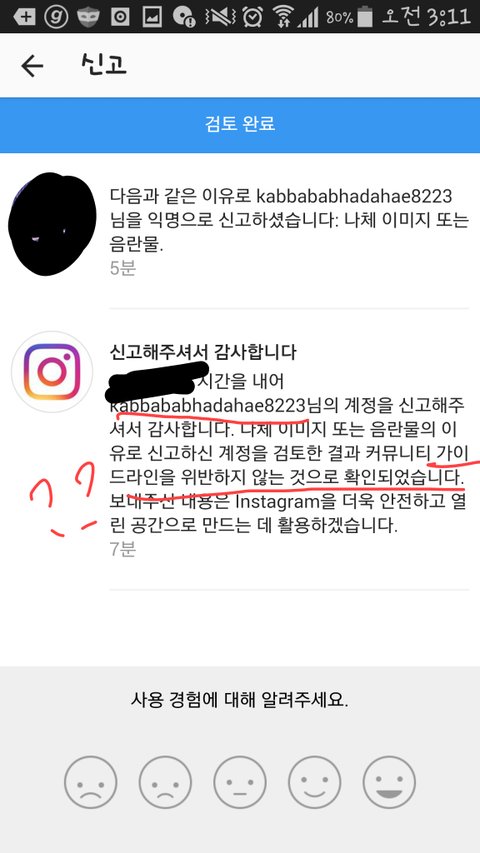The width and height of the screenshot is (480, 853).
Task: Open the underlined kabbababhadahae8223 username link
Action: pos(208,407)
